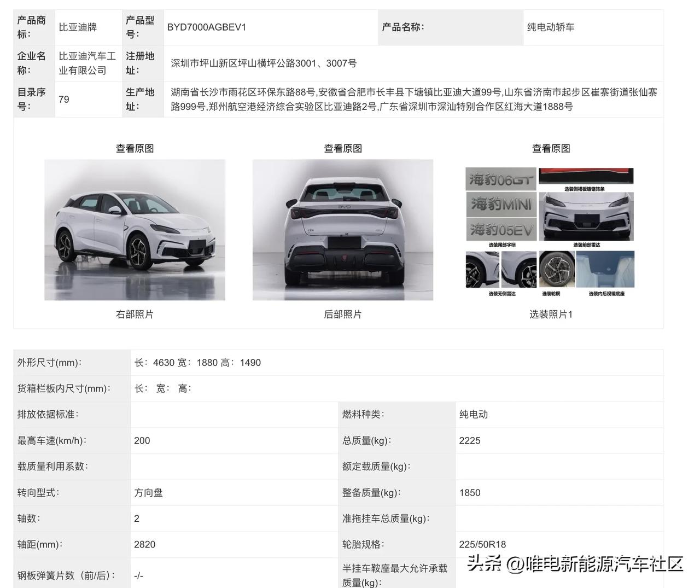Click the 产品型号 header label
The height and width of the screenshot is (588, 700).
pyautogui.click(x=140, y=27)
